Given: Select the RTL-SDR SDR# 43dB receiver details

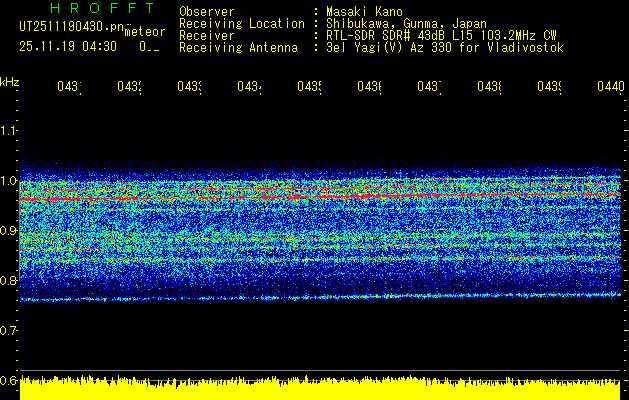Looking at the screenshot, I should (x=441, y=36).
